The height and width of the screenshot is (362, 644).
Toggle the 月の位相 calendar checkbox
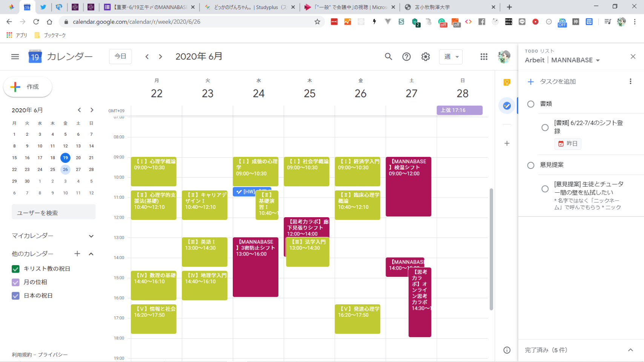tap(15, 282)
